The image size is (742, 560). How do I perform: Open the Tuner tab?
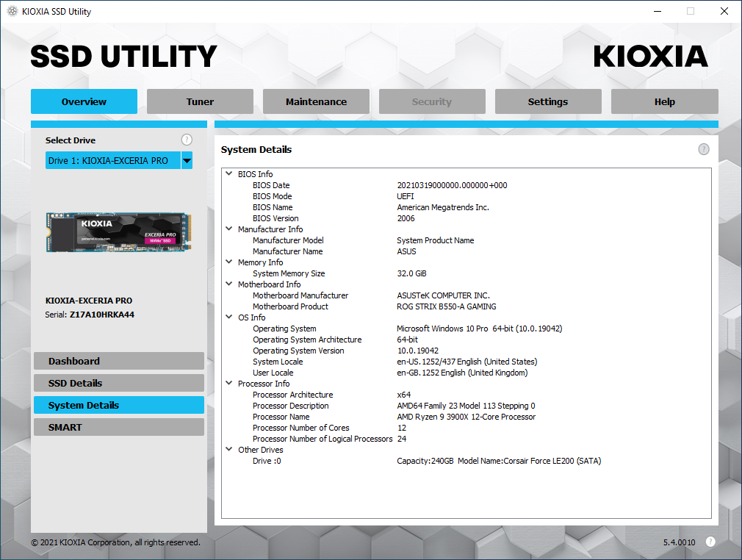pos(200,101)
